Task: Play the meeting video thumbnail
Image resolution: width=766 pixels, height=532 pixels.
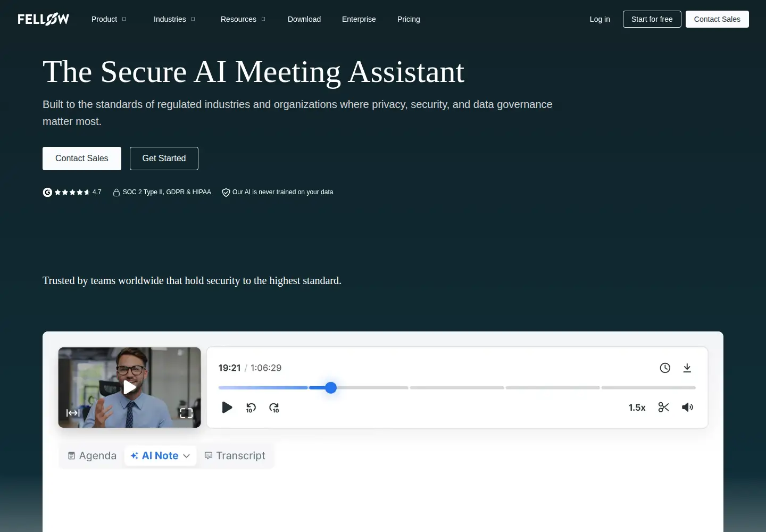Action: coord(130,387)
